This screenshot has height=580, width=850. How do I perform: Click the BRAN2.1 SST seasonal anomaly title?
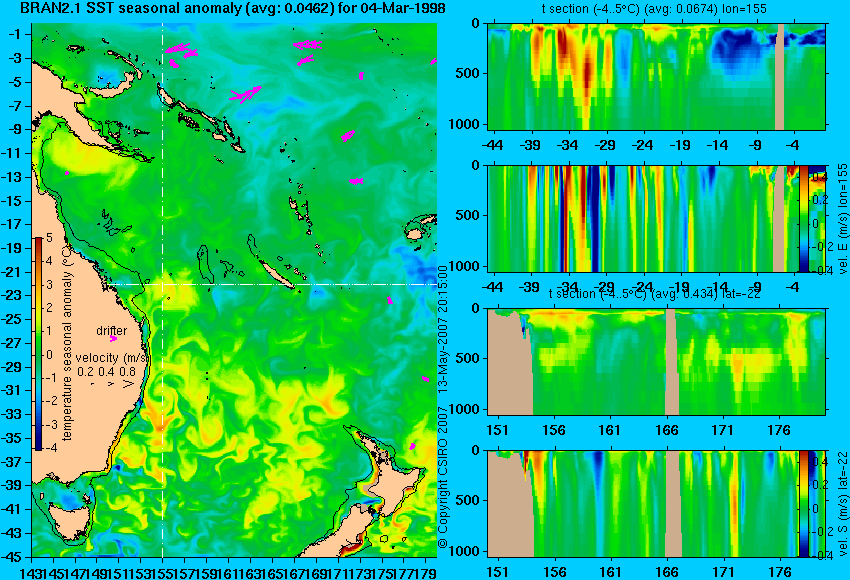(233, 8)
